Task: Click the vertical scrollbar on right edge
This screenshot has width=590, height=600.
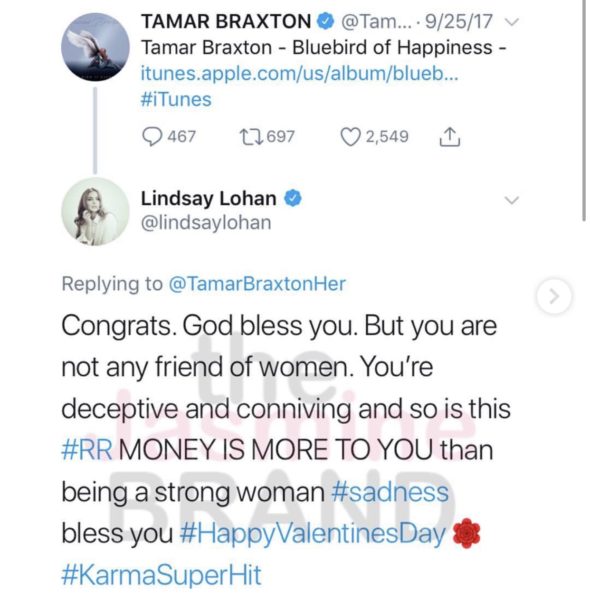Action: (584, 110)
